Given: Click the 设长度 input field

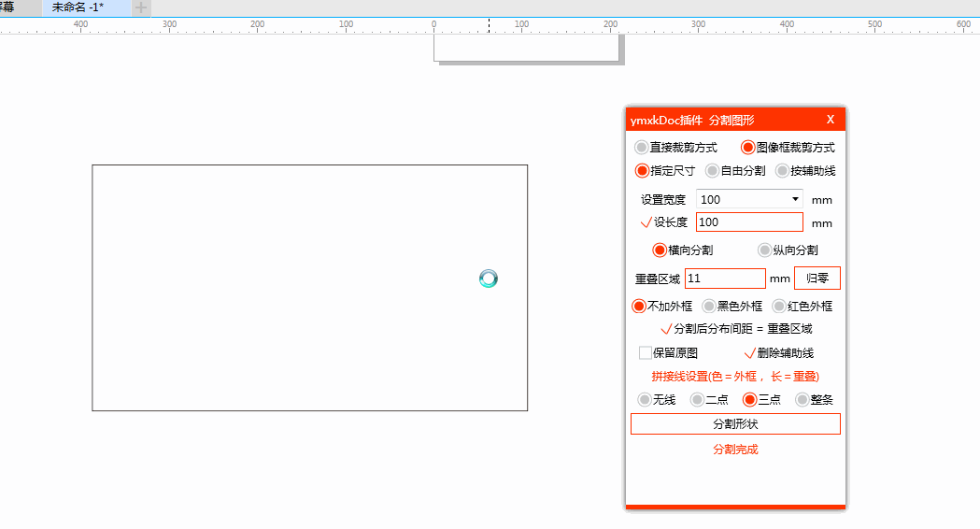Looking at the screenshot, I should pos(749,222).
